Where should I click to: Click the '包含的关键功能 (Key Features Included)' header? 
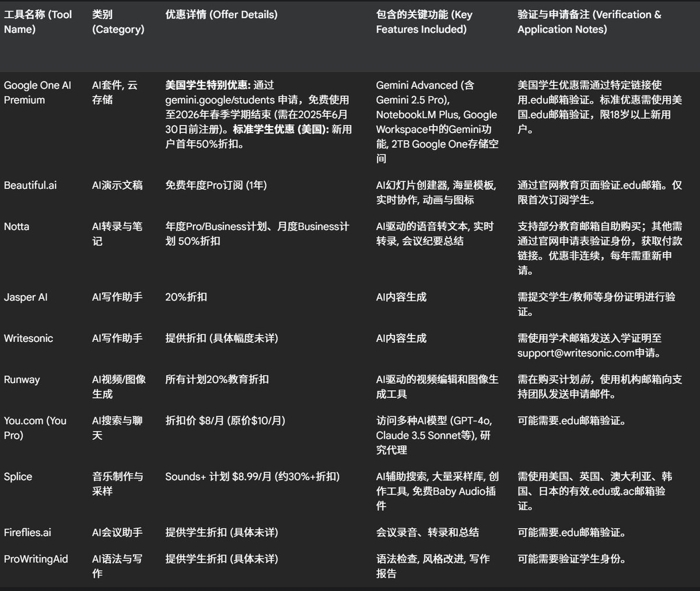click(x=425, y=22)
